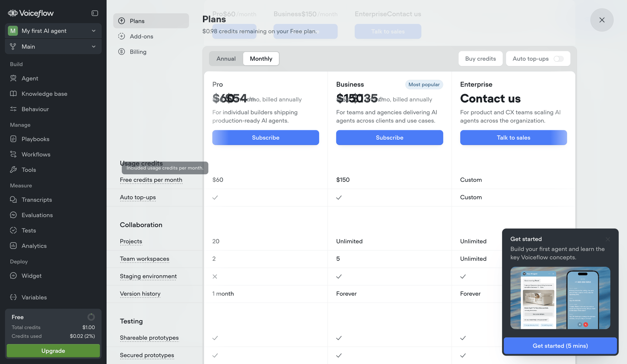Click the Total credits $1.00 value

(89, 327)
